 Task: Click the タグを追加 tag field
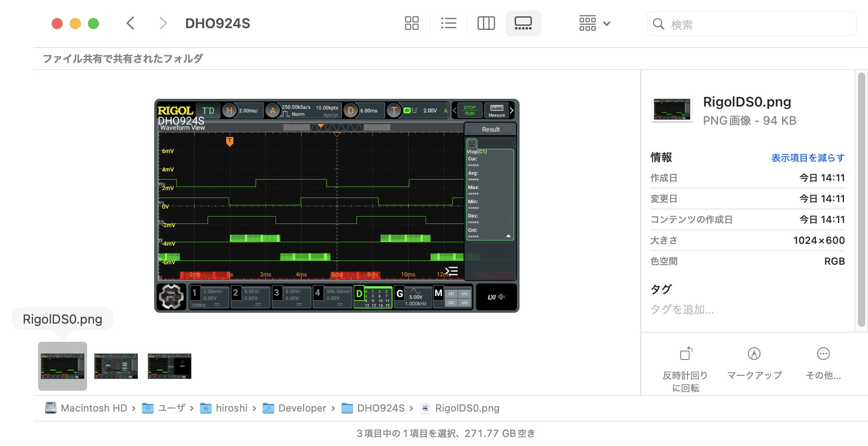pyautogui.click(x=682, y=310)
